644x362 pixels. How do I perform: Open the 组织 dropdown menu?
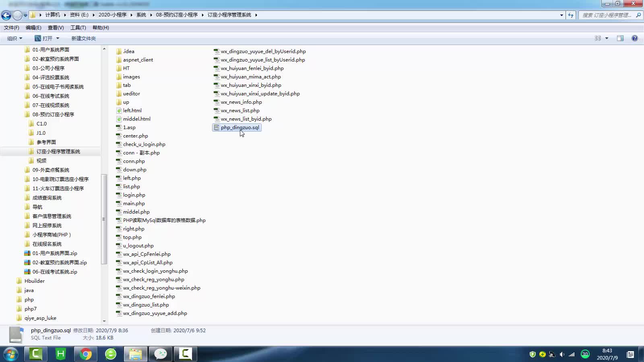(x=14, y=38)
